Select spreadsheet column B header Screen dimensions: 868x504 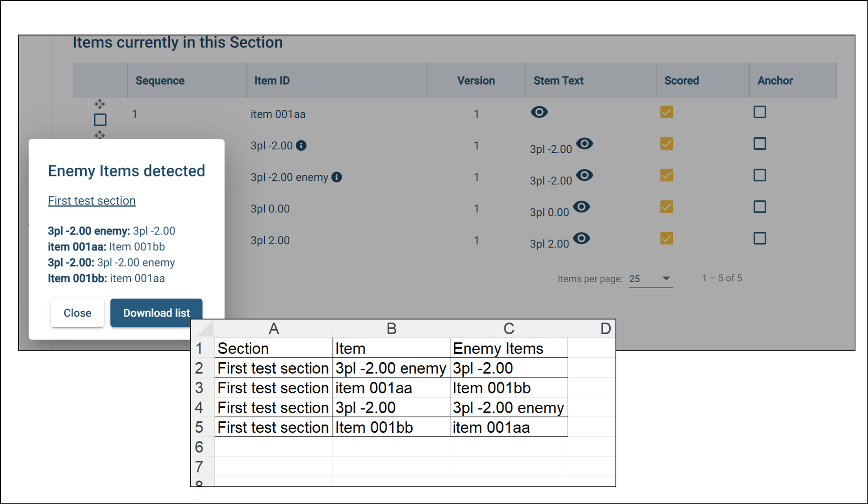(x=392, y=329)
